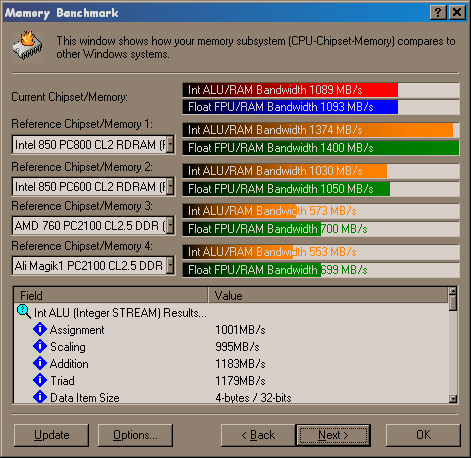Open Reference Chipset/Memory 1 dropdown arrow
The height and width of the screenshot is (458, 471).
(170, 144)
